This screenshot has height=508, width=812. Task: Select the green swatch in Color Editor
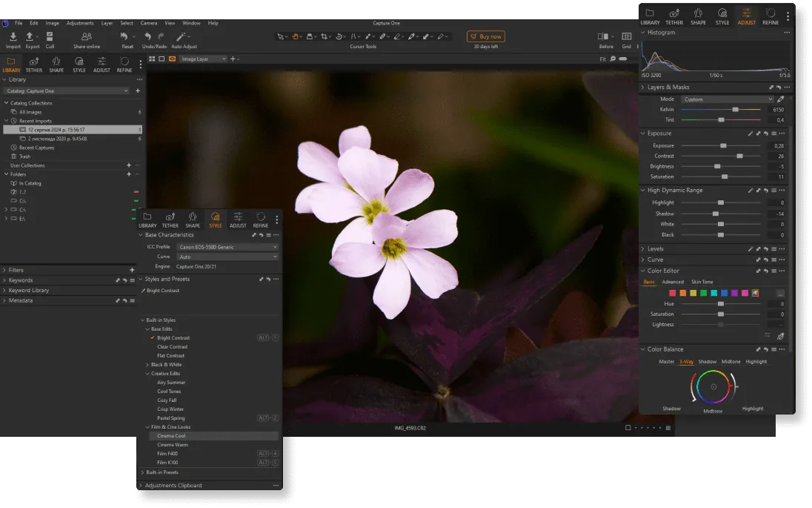tap(703, 293)
